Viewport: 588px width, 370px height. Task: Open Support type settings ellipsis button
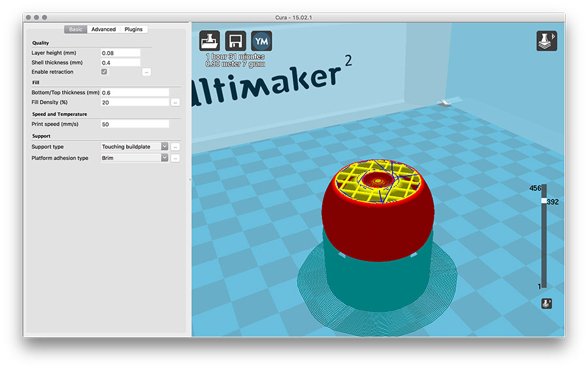(x=175, y=147)
